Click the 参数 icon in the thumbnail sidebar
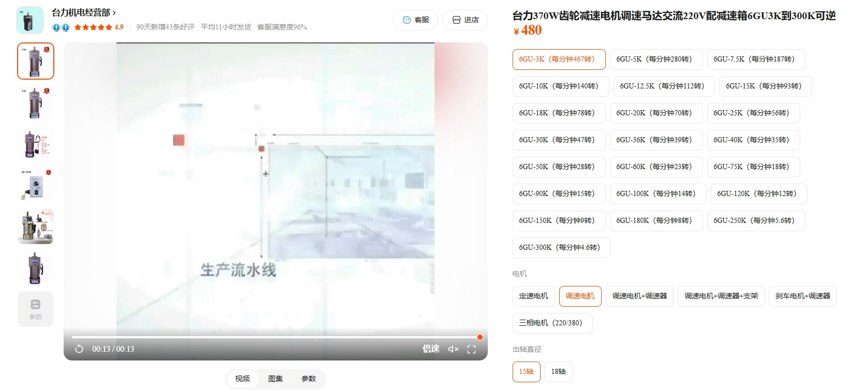The image size is (868, 391). coord(36,309)
